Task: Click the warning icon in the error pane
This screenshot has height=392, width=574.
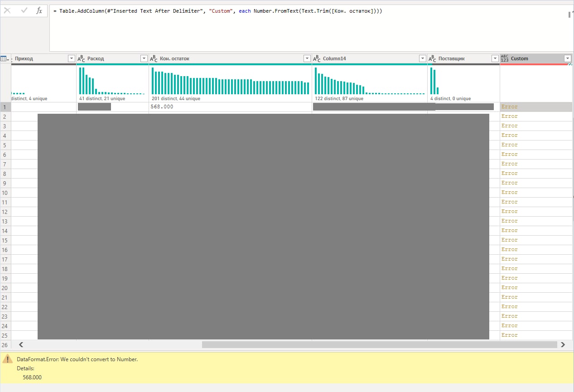Action: 7,359
